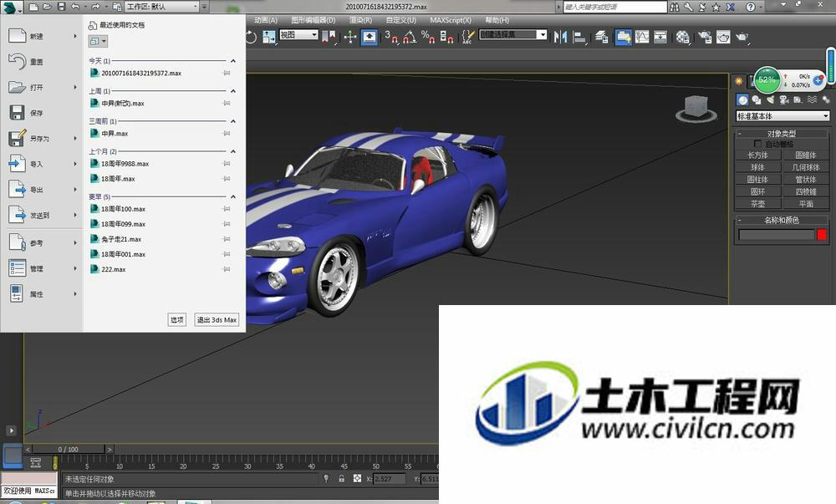Open the Help question mark icon
836x504 pixels.
coord(751,7)
